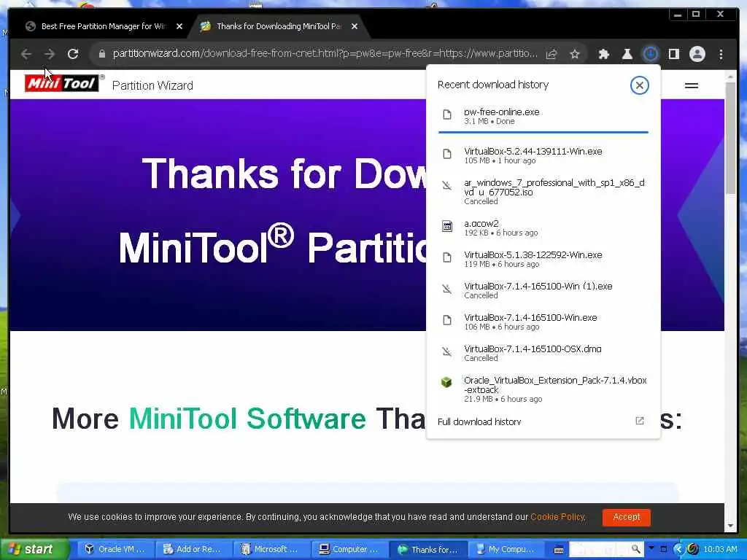Viewport: 747px width, 560px height.
Task: Click the taskbar keyboard icon
Action: [558, 550]
